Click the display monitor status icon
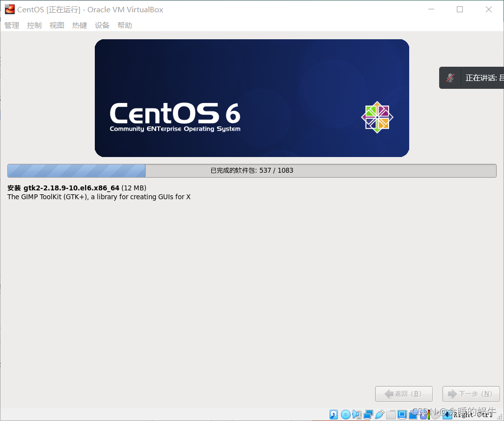The height and width of the screenshot is (421, 504). 402,415
